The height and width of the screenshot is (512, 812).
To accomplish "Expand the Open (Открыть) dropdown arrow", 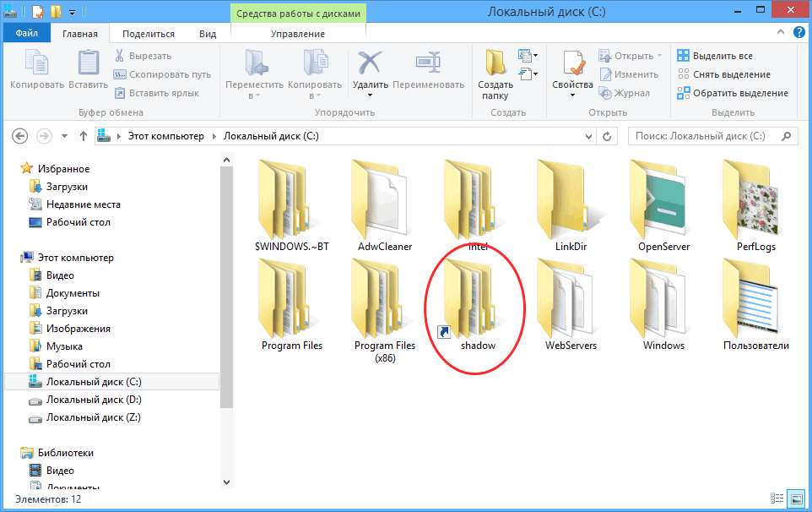I will 659,56.
